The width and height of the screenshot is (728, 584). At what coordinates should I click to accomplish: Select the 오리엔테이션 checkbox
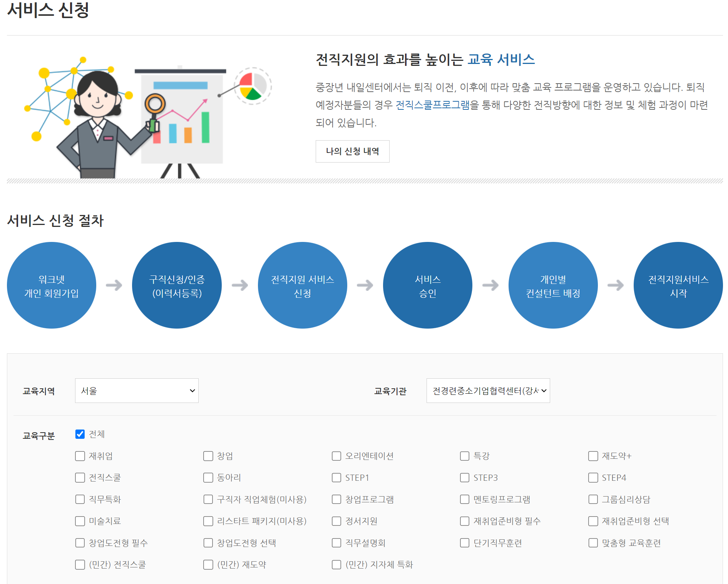pos(336,456)
